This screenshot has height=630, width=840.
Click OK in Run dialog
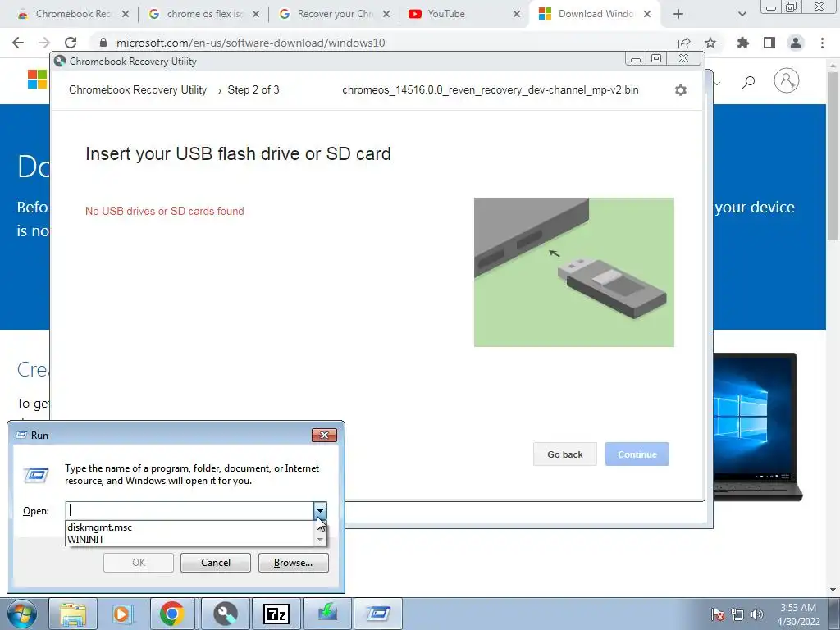(x=138, y=563)
